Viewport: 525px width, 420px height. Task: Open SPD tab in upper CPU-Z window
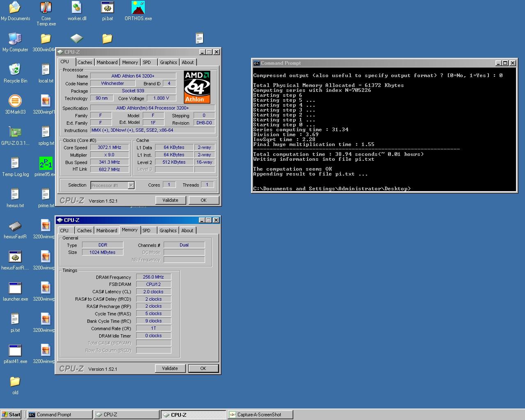pyautogui.click(x=147, y=62)
